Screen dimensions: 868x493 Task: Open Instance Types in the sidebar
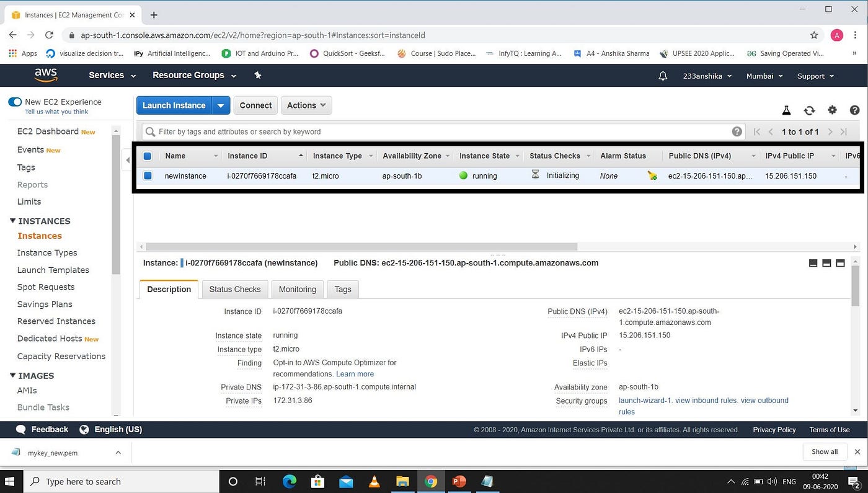click(47, 252)
